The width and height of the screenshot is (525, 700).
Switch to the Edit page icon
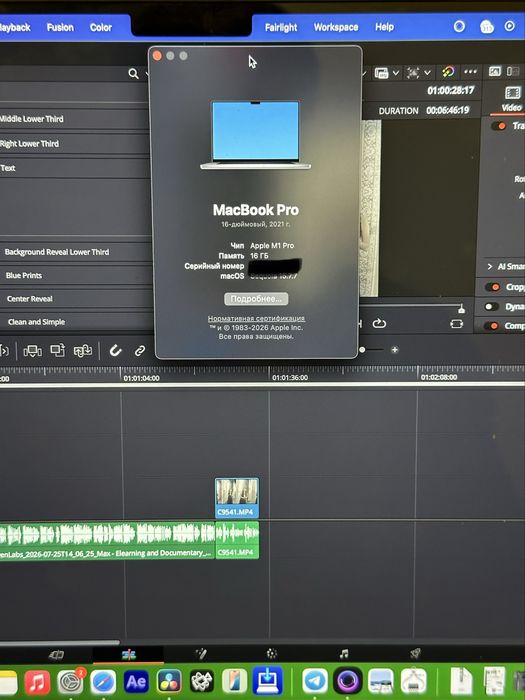click(x=129, y=654)
